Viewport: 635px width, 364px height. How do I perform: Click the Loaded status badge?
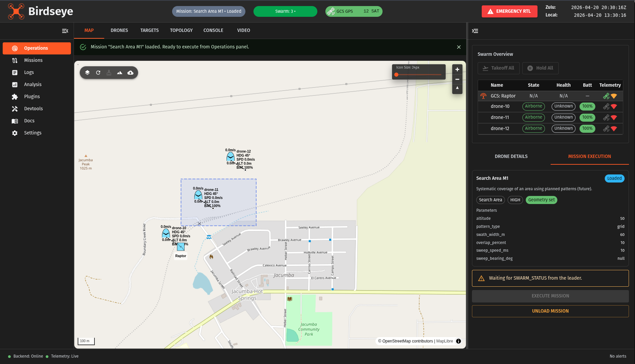pos(614,178)
